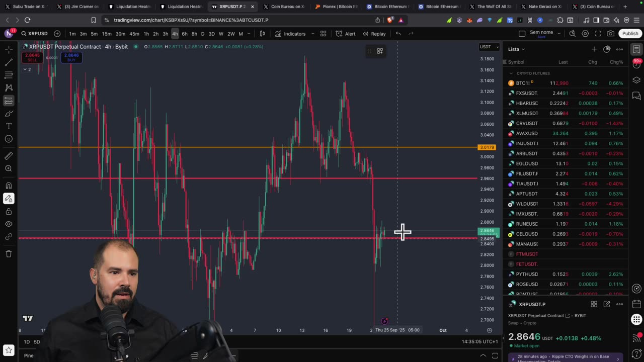Open the chart patterns tool
The height and width of the screenshot is (362, 644).
[x=9, y=87]
